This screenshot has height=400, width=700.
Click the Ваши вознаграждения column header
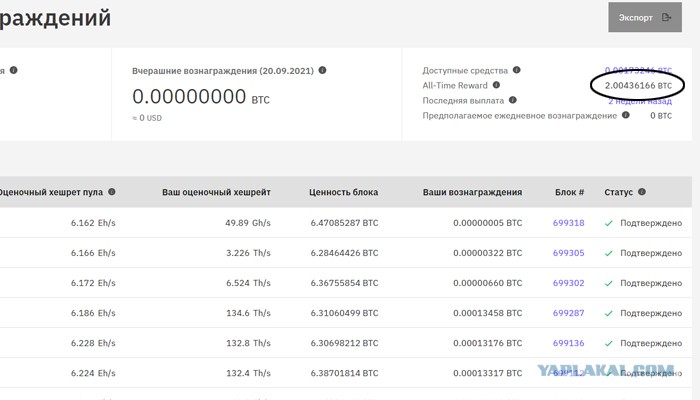point(472,192)
